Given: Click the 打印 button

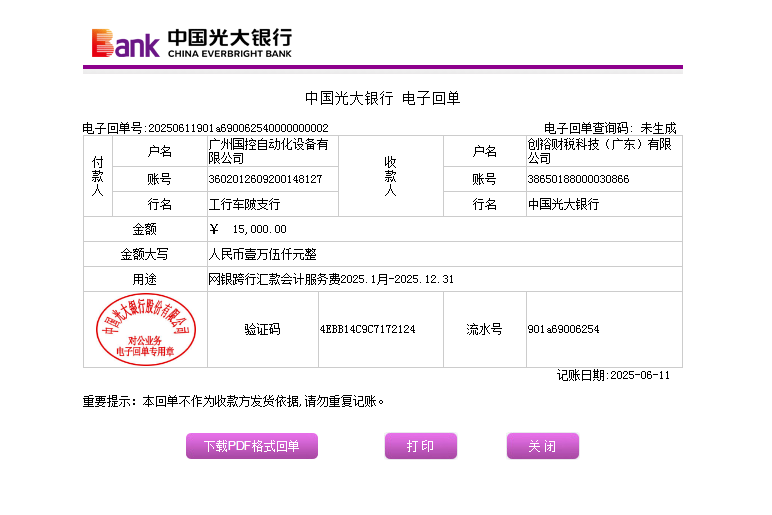Looking at the screenshot, I should click(x=421, y=446).
